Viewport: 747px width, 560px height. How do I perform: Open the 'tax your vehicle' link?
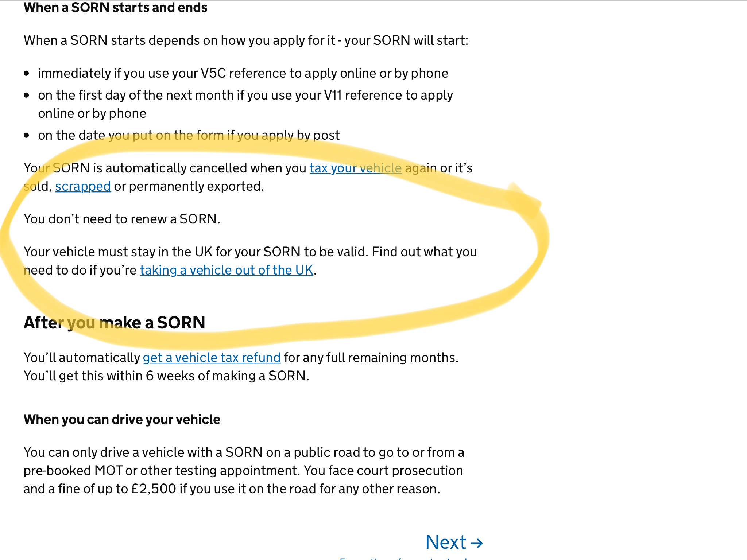coord(356,168)
